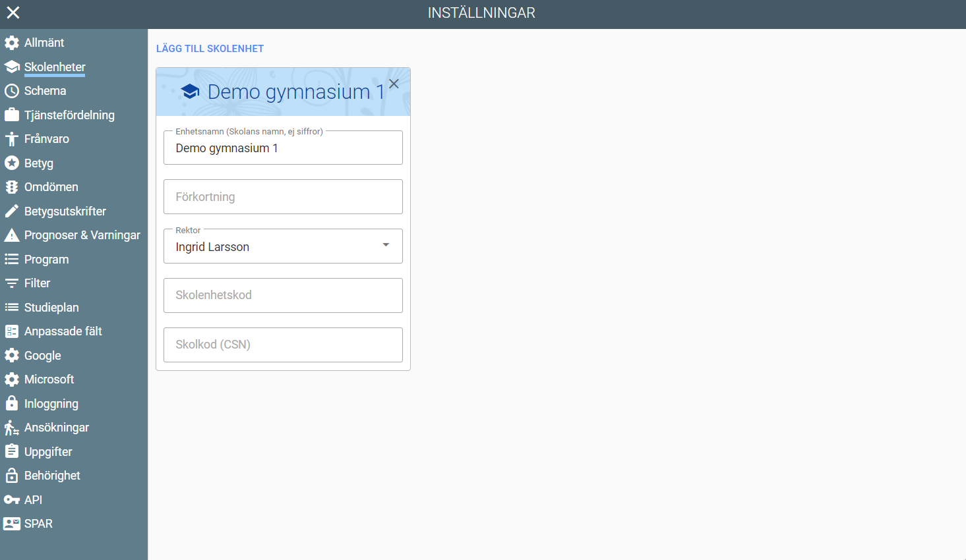Click the Omdömen traffic light icon

(12, 187)
